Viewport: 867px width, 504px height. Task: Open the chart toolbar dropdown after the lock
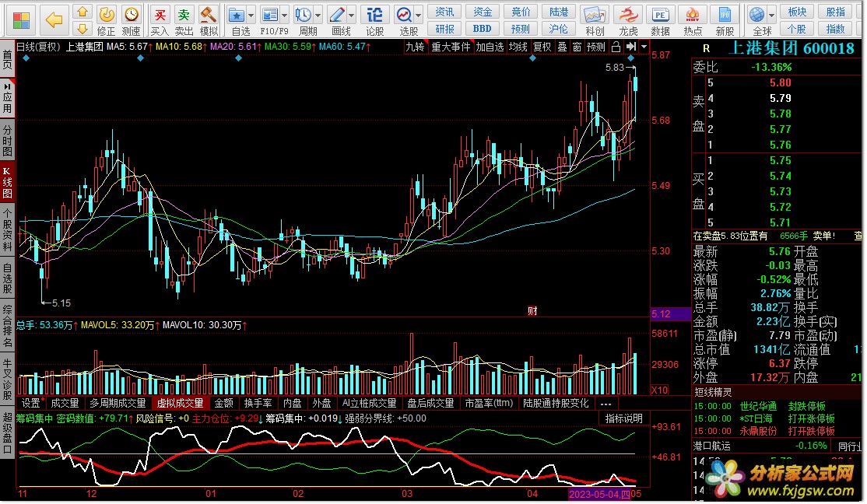pos(644,47)
